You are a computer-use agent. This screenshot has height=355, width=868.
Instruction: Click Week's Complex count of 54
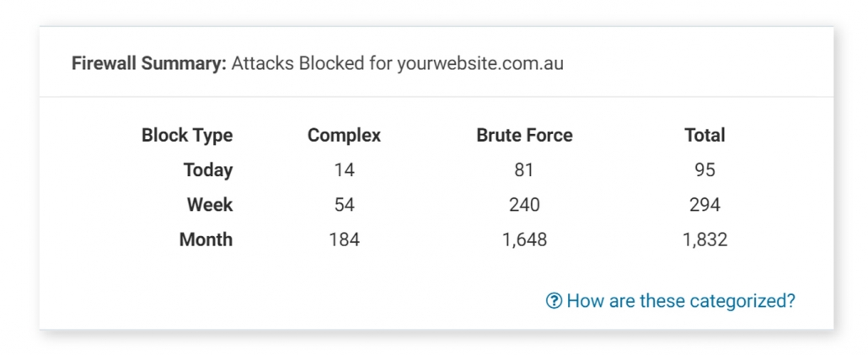click(344, 204)
